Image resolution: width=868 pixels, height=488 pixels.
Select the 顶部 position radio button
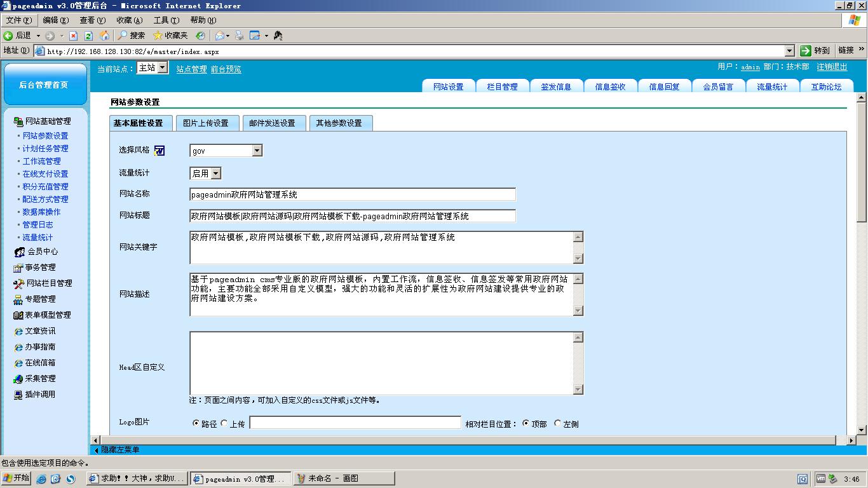(526, 423)
